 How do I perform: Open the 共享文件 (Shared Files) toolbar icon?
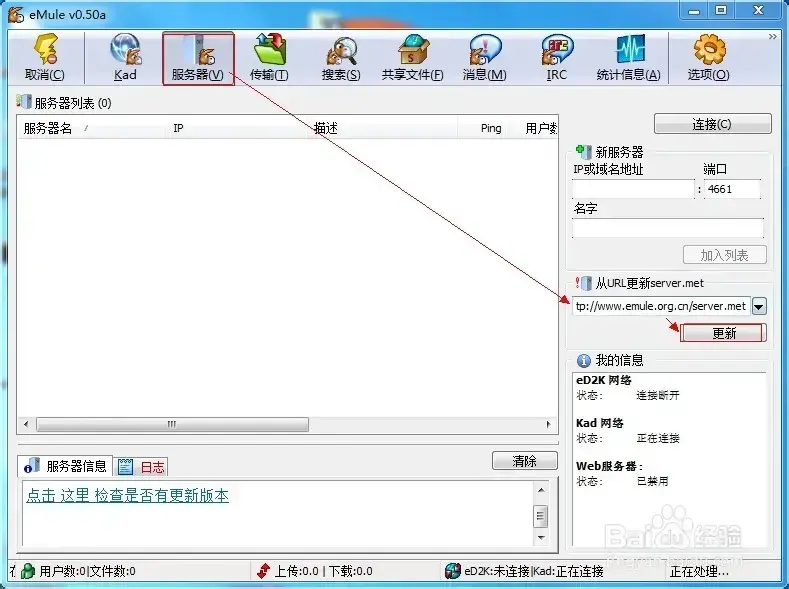point(413,57)
